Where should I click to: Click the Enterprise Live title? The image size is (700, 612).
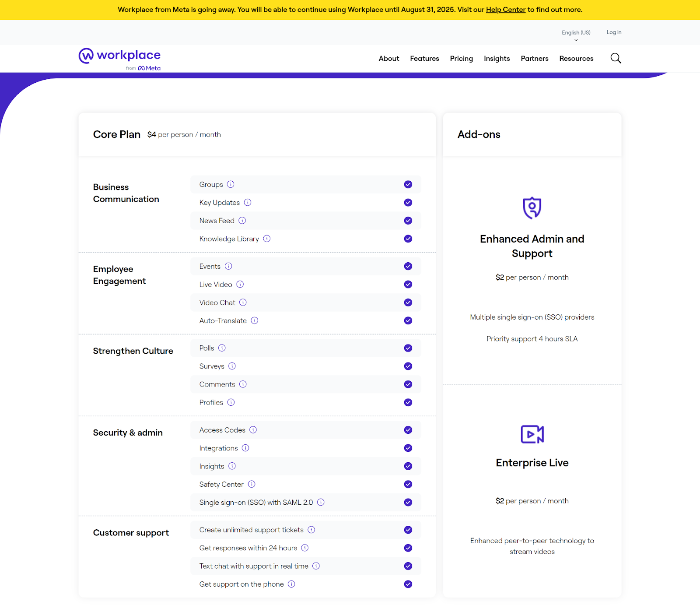532,463
